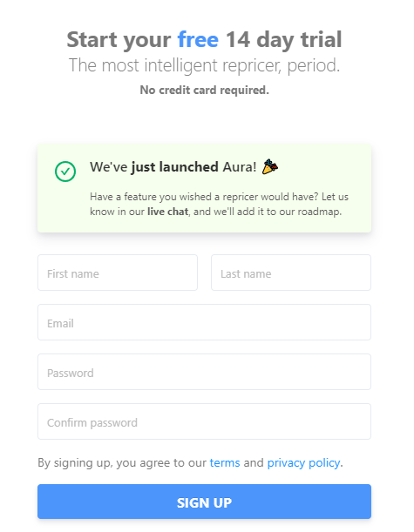Click the bold 'just launched' phrase
The width and height of the screenshot is (414, 532).
[x=175, y=167]
